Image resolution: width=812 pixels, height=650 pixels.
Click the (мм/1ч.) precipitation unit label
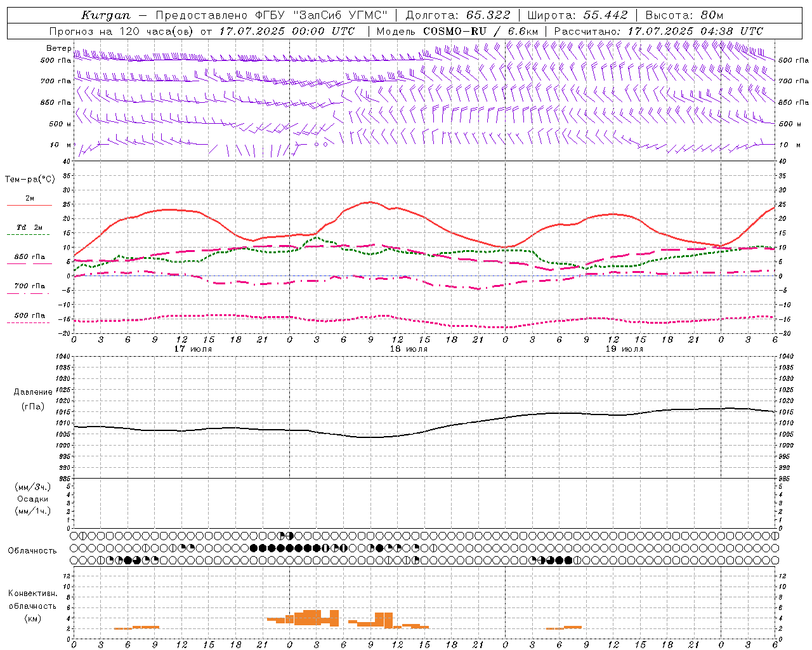pos(32,511)
